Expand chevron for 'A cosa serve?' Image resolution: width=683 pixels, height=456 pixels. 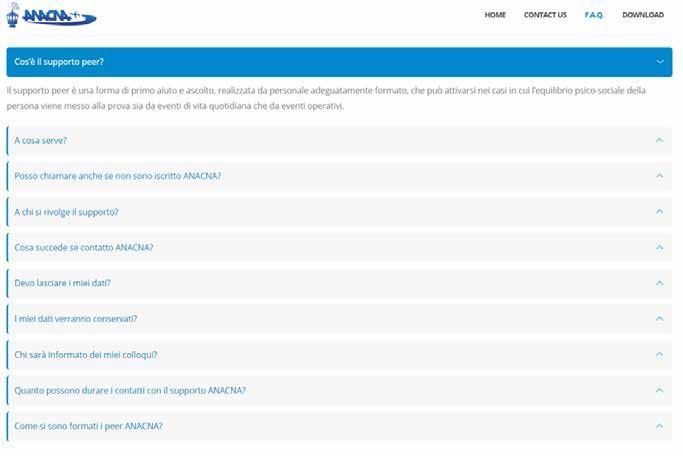coord(659,140)
